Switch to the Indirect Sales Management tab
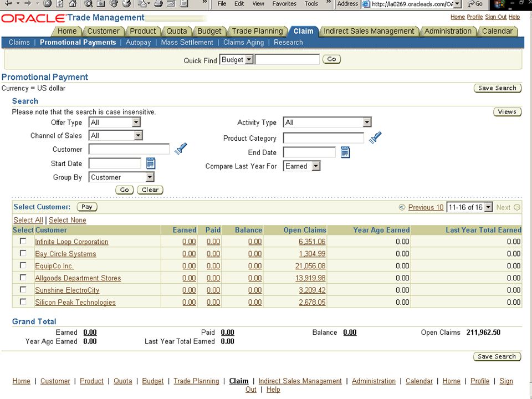532x399 pixels. (x=369, y=31)
